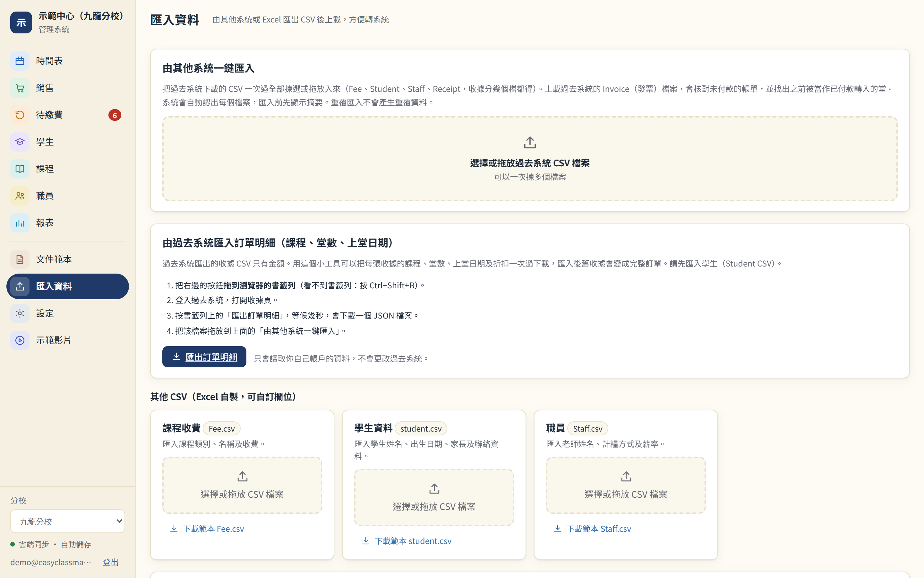924x578 pixels.
Task: Go to 時間表 menu item
Action: [x=68, y=61]
